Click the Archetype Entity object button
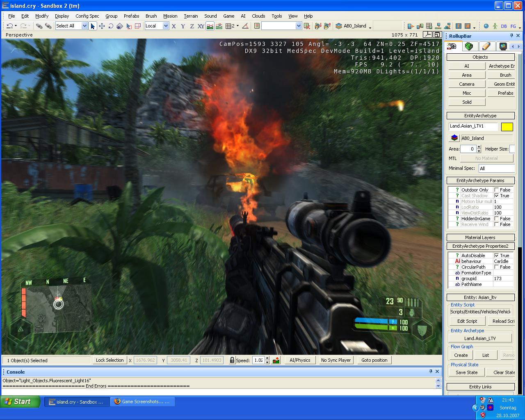Image resolution: width=525 pixels, height=420 pixels. click(501, 66)
